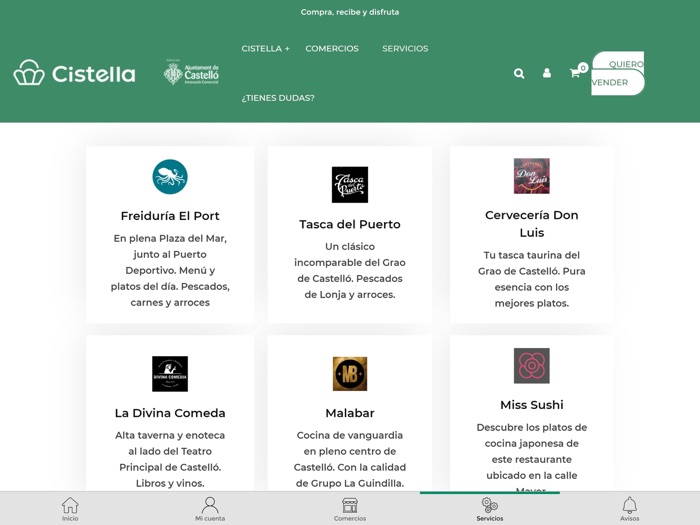
Task: Open the ¿TIENES DUDAS? menu item
Action: pos(278,98)
